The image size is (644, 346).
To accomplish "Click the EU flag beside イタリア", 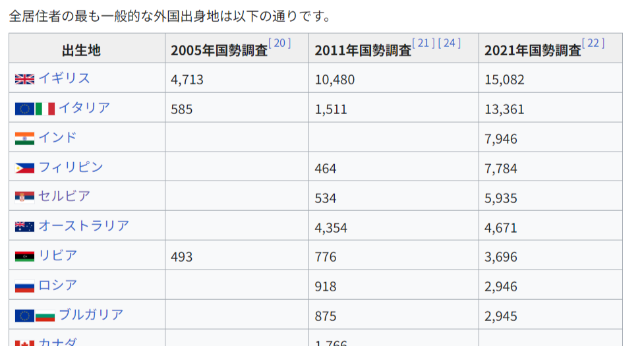I will 24,109.
